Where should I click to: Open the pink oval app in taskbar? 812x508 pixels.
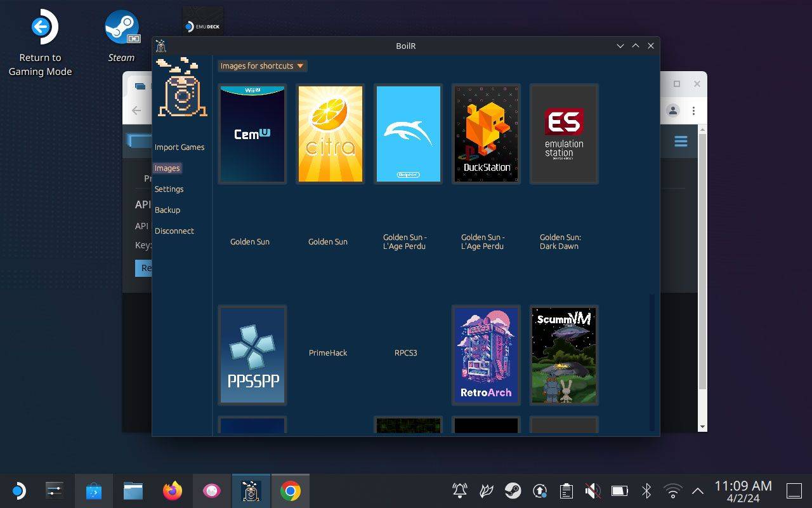(x=212, y=491)
